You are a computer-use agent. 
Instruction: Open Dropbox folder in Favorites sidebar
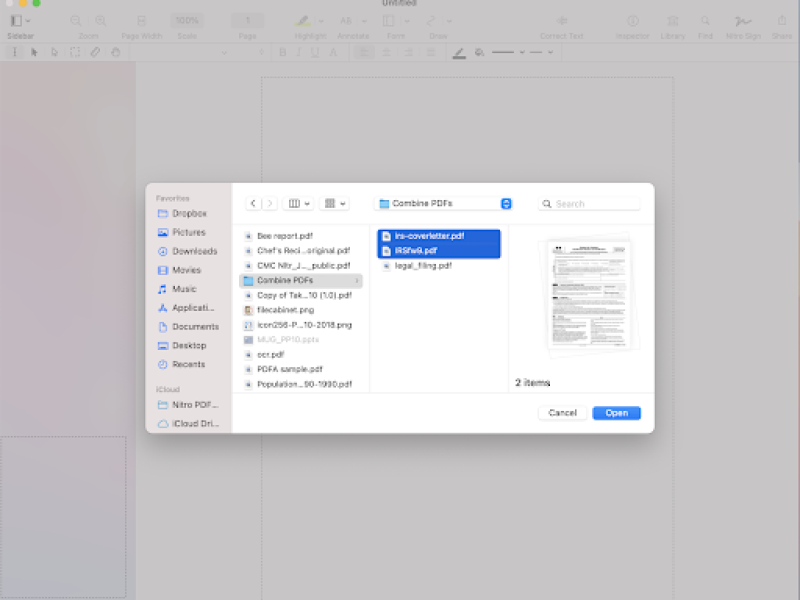coord(188,213)
